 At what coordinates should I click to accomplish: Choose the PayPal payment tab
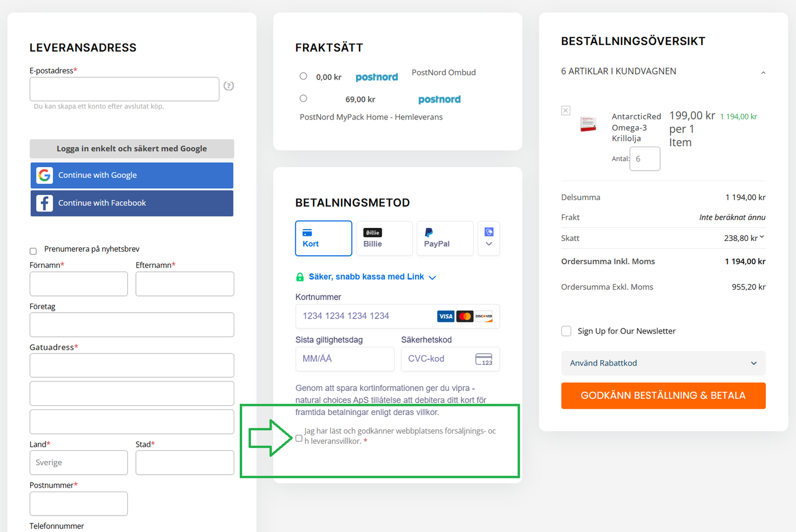[445, 239]
